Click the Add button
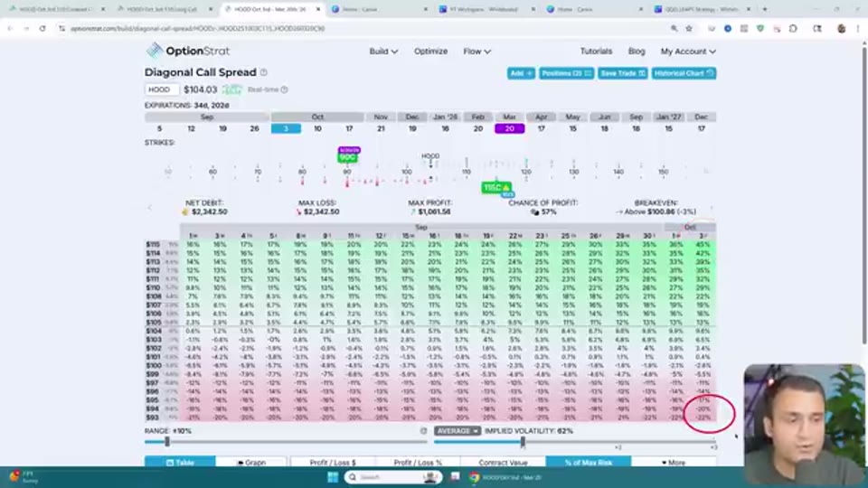The height and width of the screenshot is (488, 868). (x=521, y=73)
